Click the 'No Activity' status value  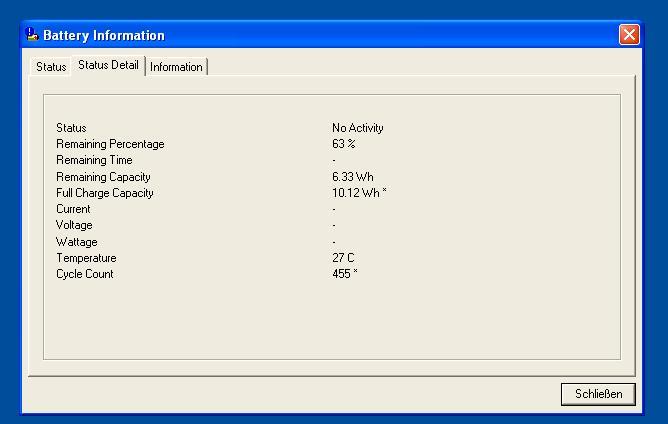click(357, 128)
